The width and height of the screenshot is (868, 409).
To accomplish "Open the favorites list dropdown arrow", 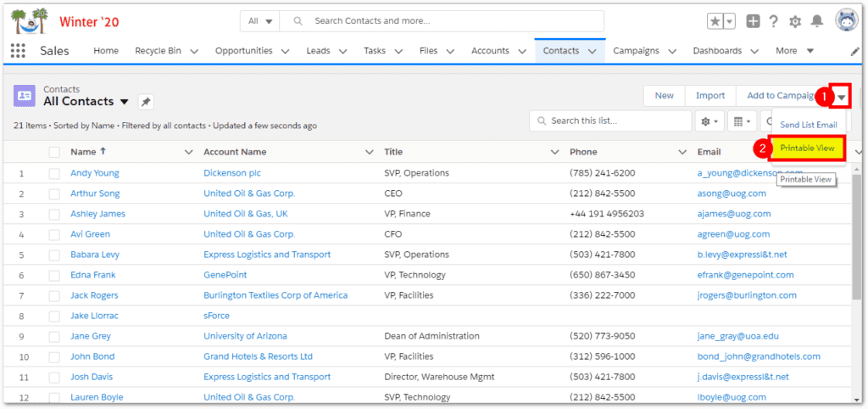I will [730, 21].
